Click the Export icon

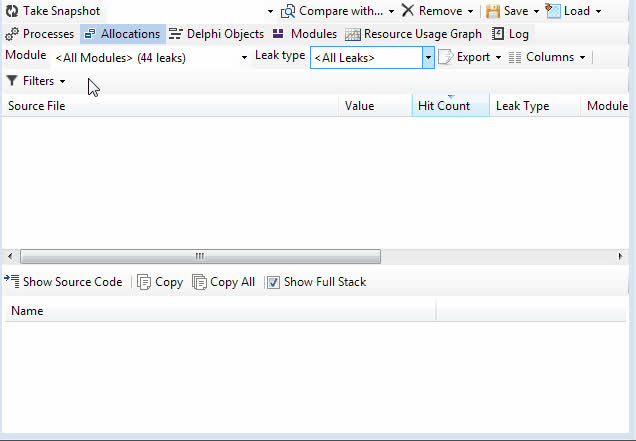(446, 57)
